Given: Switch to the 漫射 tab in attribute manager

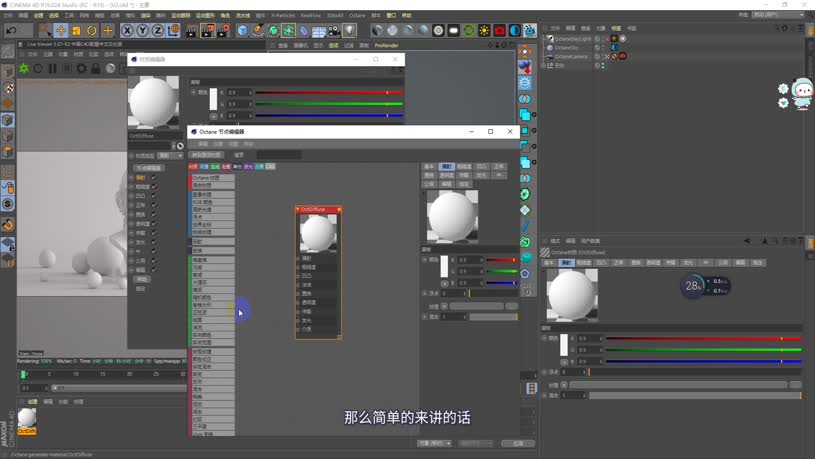Looking at the screenshot, I should click(566, 263).
